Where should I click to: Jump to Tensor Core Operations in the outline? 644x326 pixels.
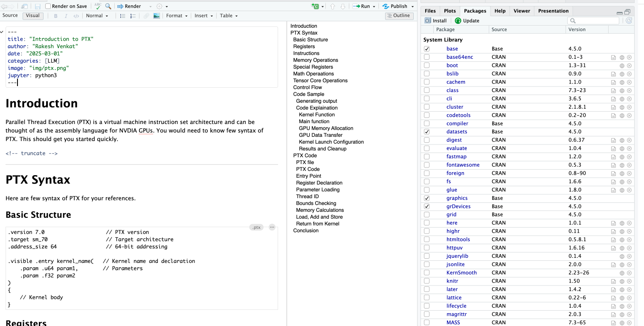point(320,81)
